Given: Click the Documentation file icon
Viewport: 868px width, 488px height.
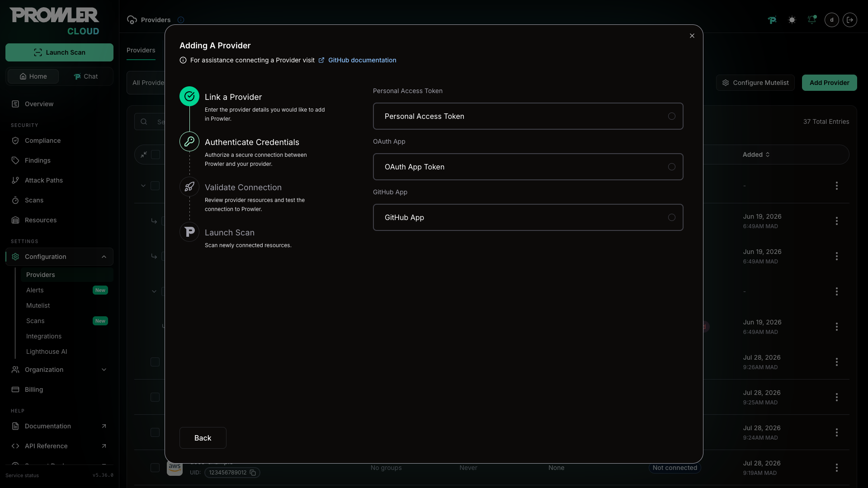Looking at the screenshot, I should 15,426.
